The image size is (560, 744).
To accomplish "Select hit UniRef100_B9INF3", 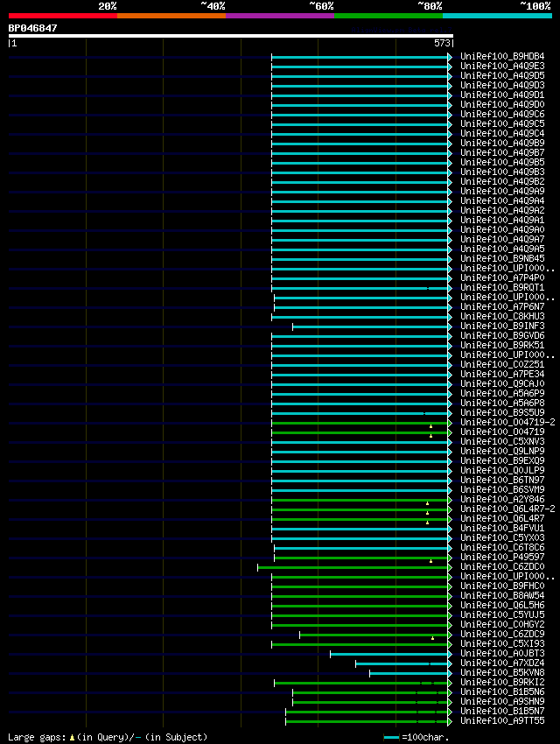I will 502,326.
